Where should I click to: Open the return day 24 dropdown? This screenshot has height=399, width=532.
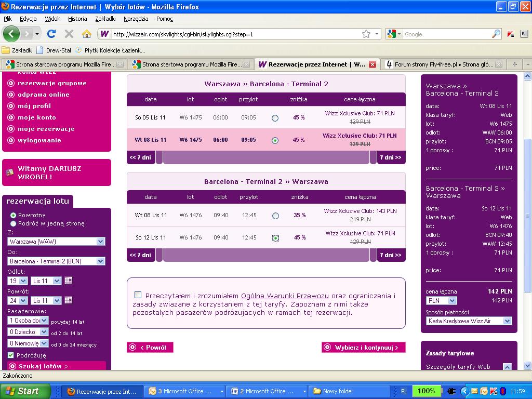[x=17, y=300]
